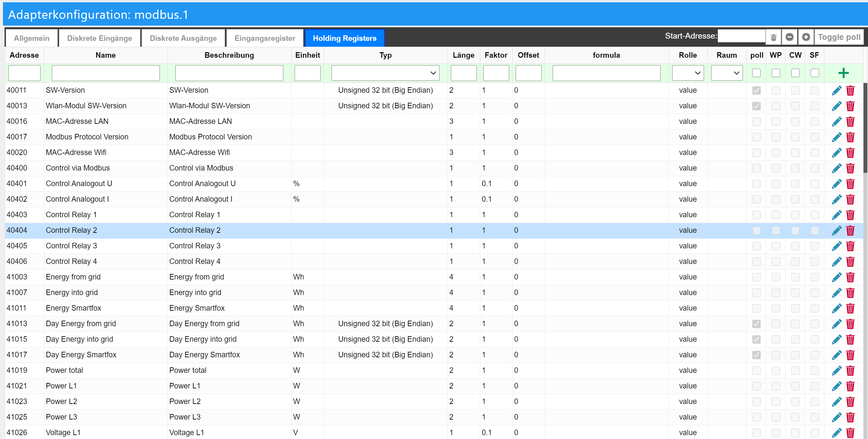
Task: Click the Typ cell of Day Energy Smartfox
Action: coord(385,355)
